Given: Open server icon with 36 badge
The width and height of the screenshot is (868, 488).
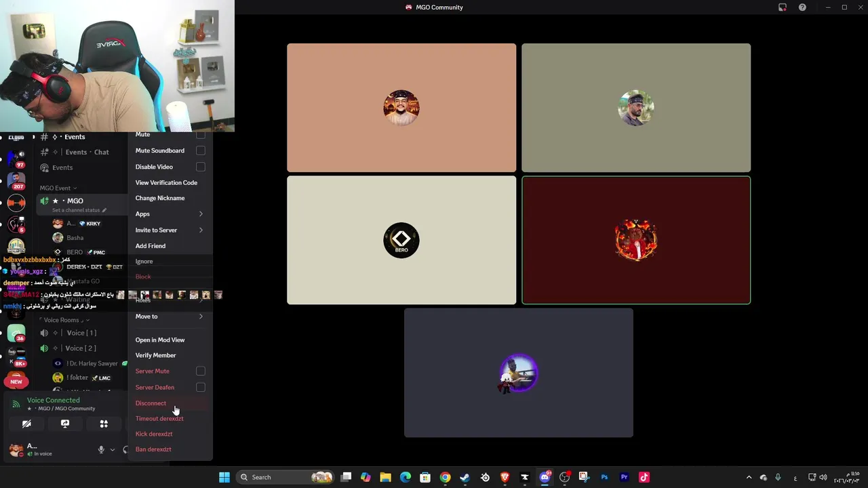Looking at the screenshot, I should point(16,333).
